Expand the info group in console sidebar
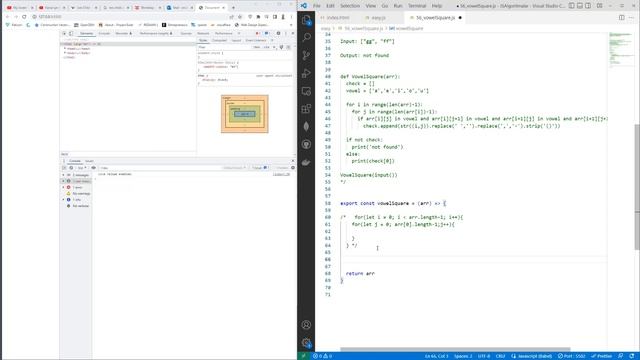The image size is (640, 360). pyautogui.click(x=64, y=200)
